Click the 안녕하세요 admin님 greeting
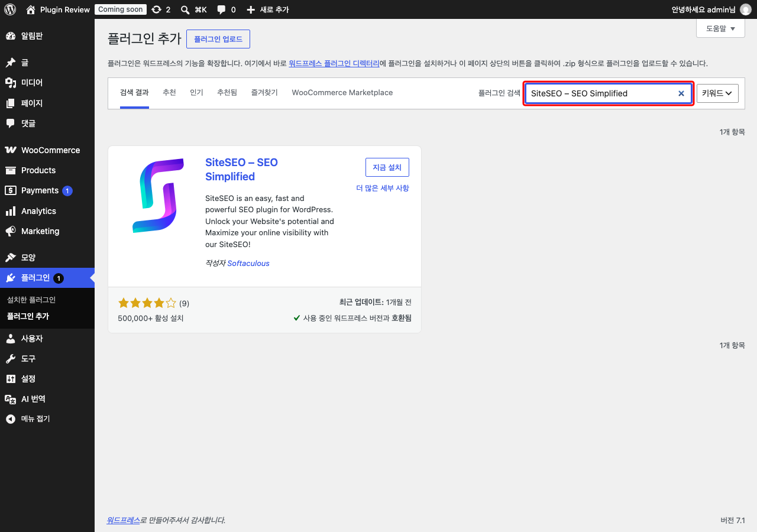 703,9
